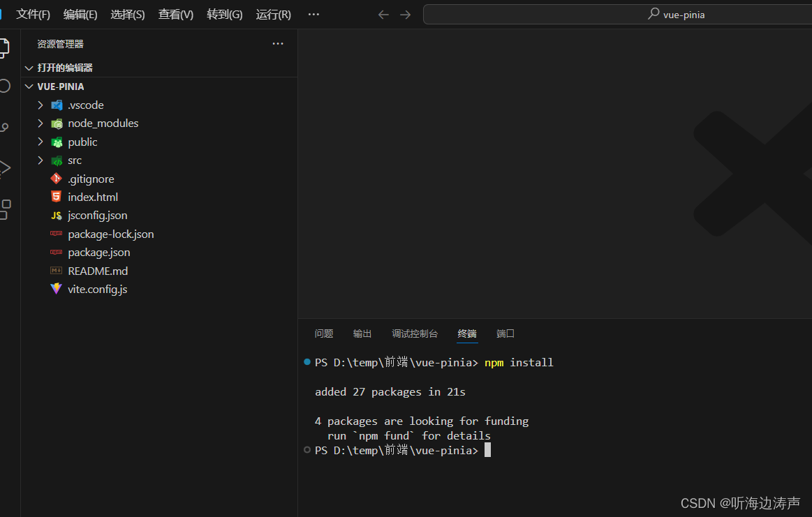Expand the src folder chevron
The image size is (812, 517).
pyautogui.click(x=40, y=160)
